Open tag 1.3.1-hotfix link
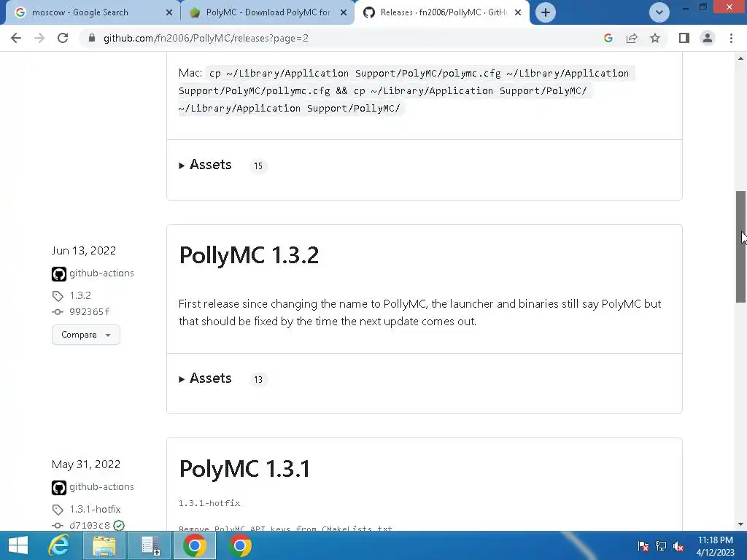The width and height of the screenshot is (747, 560). click(95, 509)
